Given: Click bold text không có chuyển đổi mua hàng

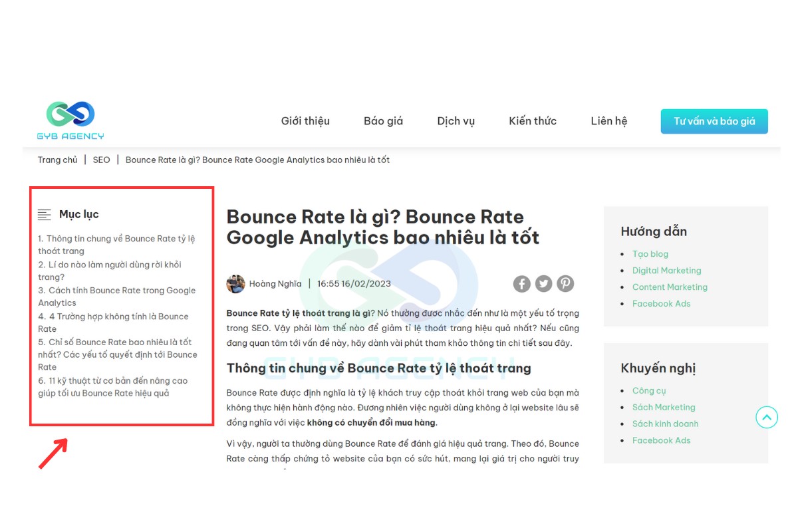Looking at the screenshot, I should (x=372, y=423).
